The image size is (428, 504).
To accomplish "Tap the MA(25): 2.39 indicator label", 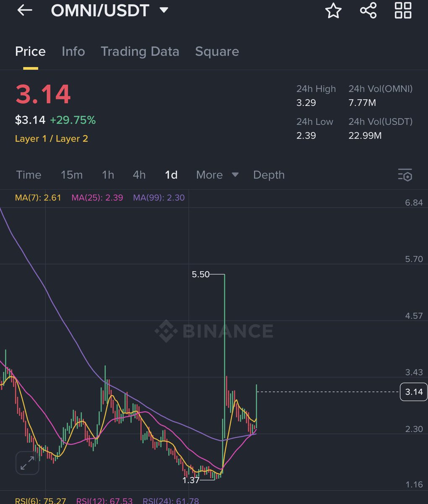I will point(97,197).
